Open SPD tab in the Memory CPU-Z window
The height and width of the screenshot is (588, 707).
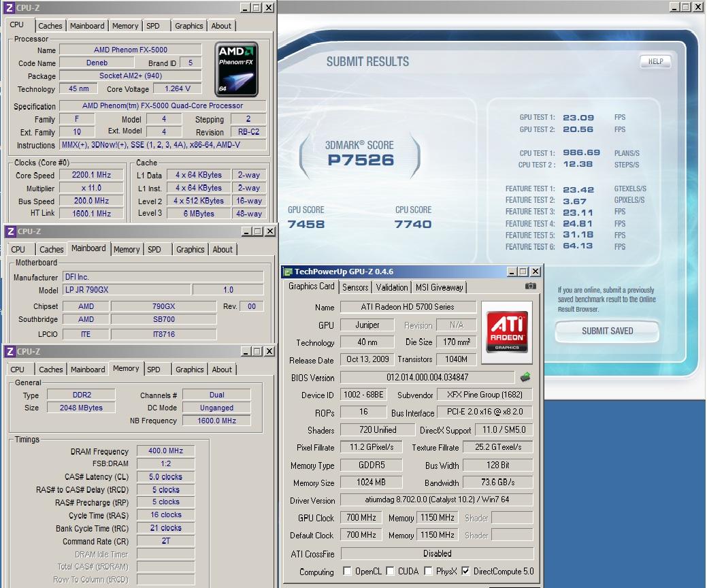click(154, 370)
